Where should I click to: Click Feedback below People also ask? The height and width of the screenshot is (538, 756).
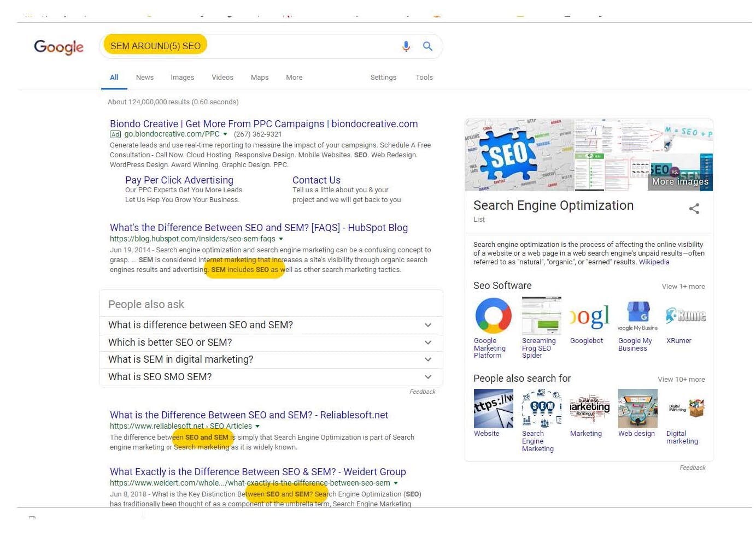pyautogui.click(x=423, y=392)
